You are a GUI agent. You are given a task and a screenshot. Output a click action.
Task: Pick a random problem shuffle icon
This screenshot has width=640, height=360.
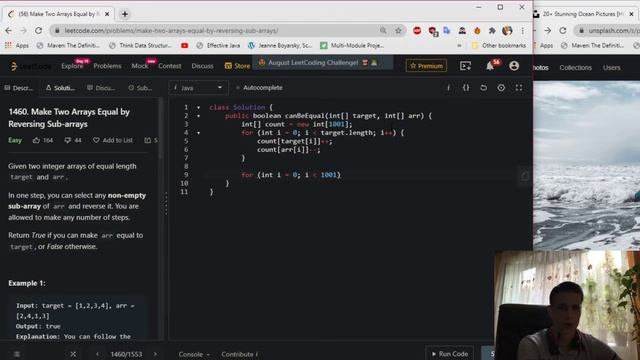click(x=73, y=354)
